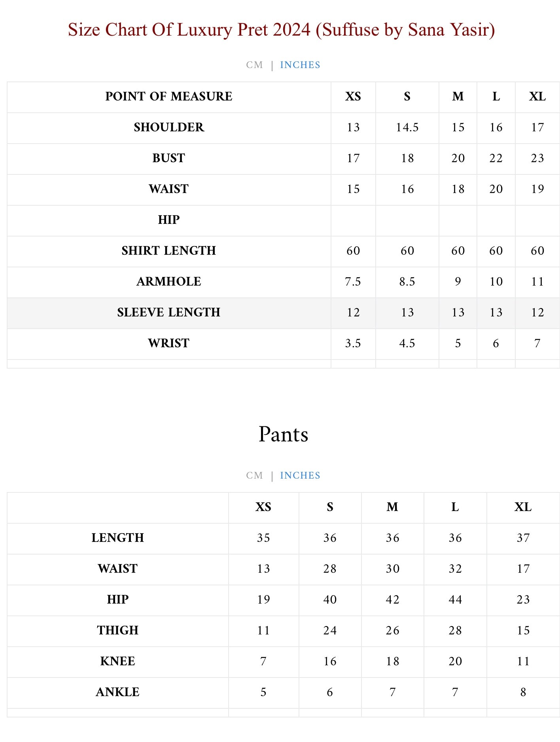Click the 14.5 shoulder value for size S
Screen dimensions: 560x742
tap(407, 127)
